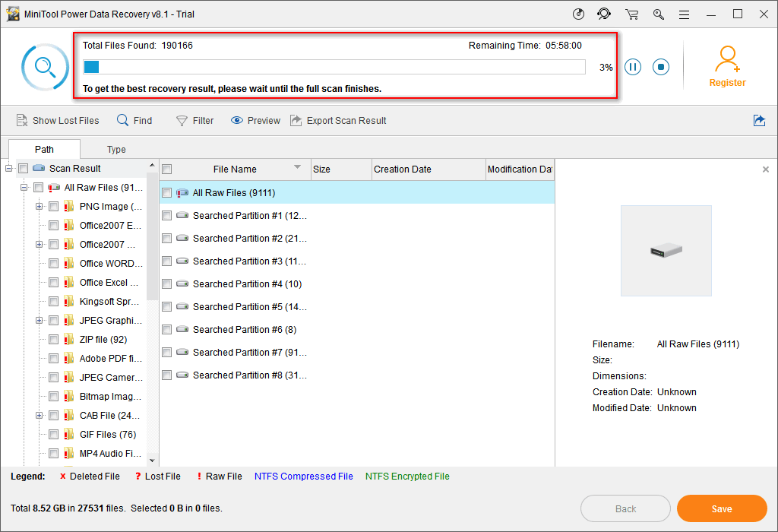Expand the PNG Image tree node

click(x=39, y=207)
